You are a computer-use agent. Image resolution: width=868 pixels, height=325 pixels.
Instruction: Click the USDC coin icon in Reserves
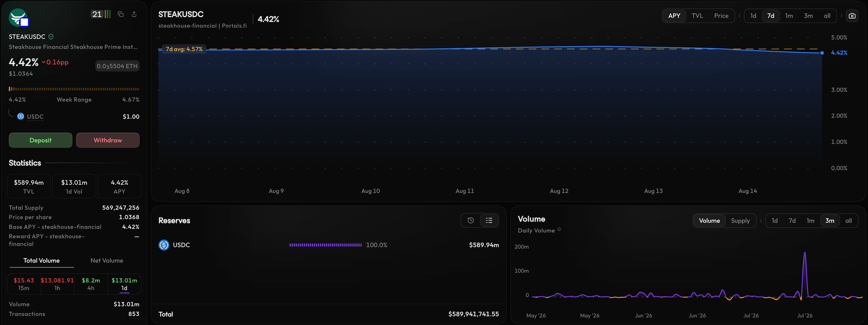164,245
